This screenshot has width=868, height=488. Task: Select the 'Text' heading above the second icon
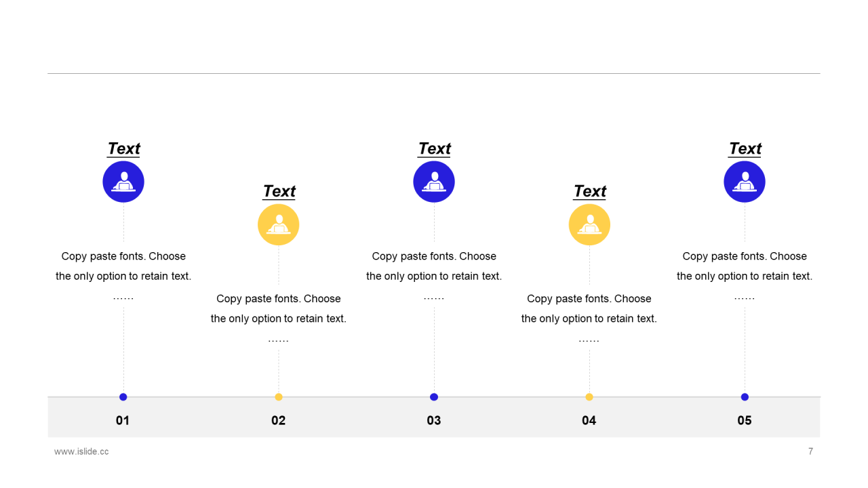tap(279, 191)
